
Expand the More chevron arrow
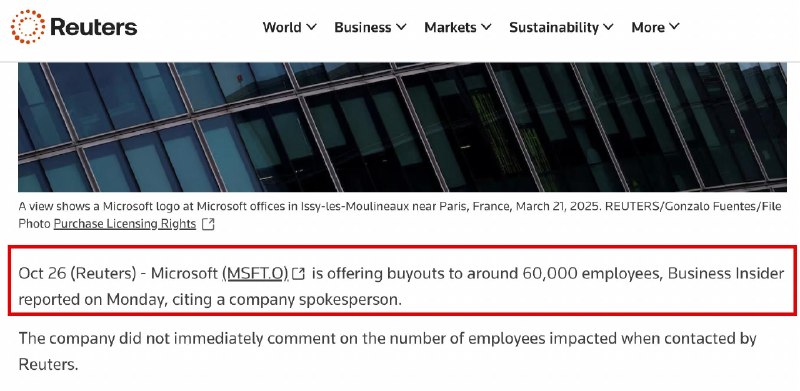[674, 27]
